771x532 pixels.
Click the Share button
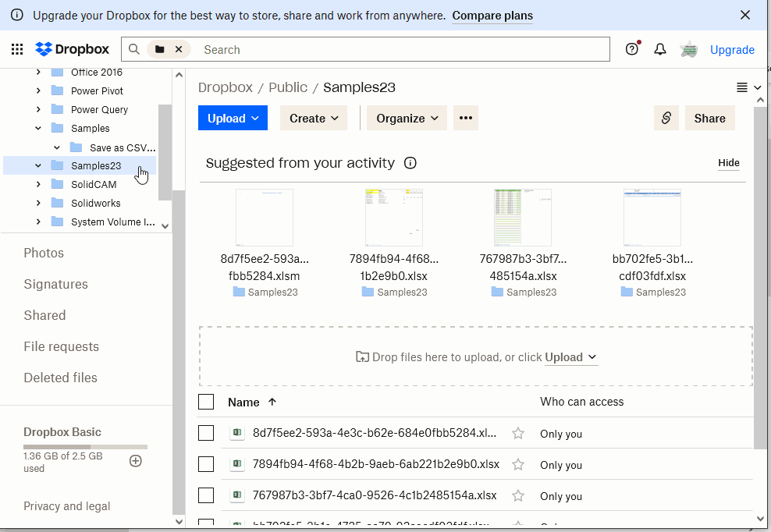pos(709,118)
